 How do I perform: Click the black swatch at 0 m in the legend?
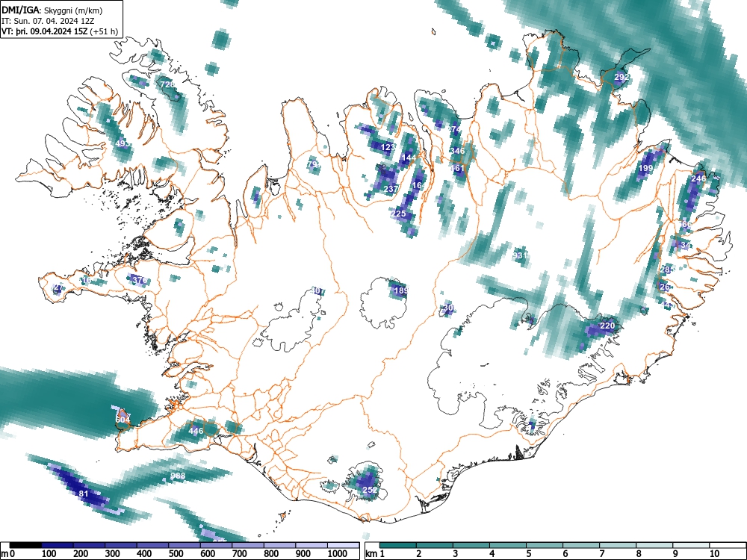(25, 545)
